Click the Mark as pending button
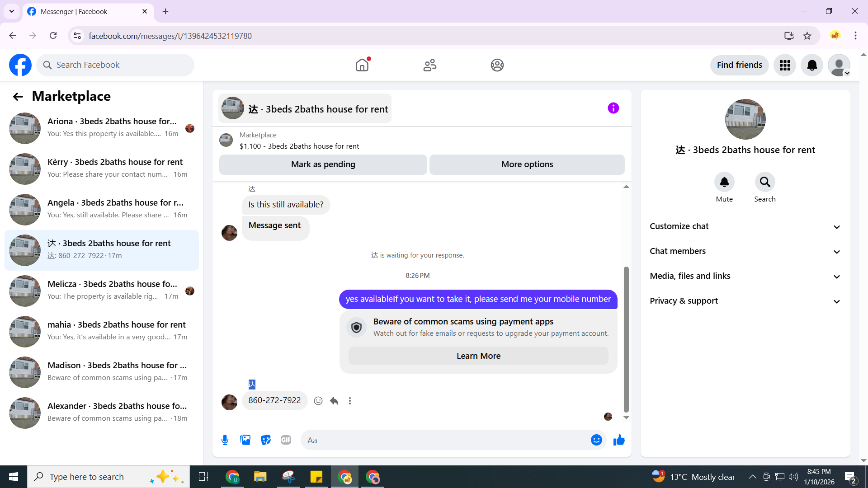The height and width of the screenshot is (488, 868). coord(323,164)
